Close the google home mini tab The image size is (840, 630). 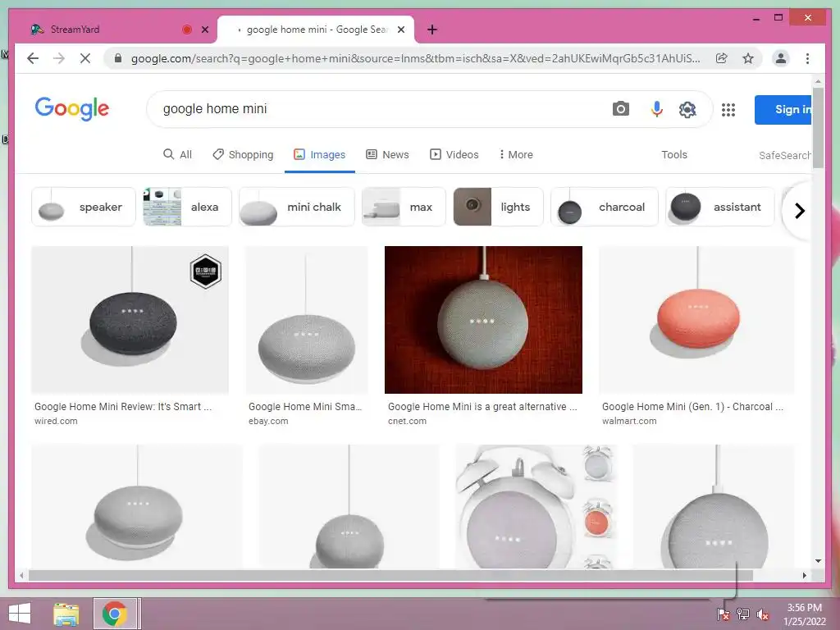(x=400, y=30)
